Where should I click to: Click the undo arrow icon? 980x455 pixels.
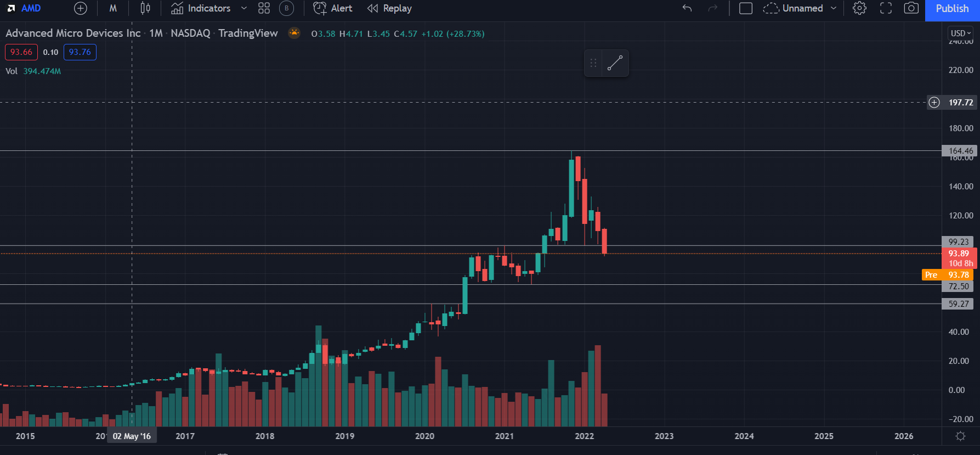(x=687, y=8)
